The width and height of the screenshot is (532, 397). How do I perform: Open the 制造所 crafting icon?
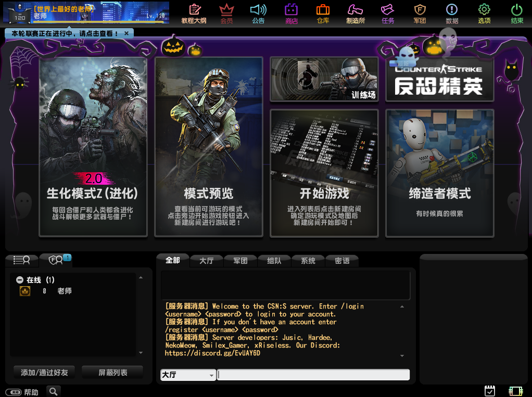point(355,14)
